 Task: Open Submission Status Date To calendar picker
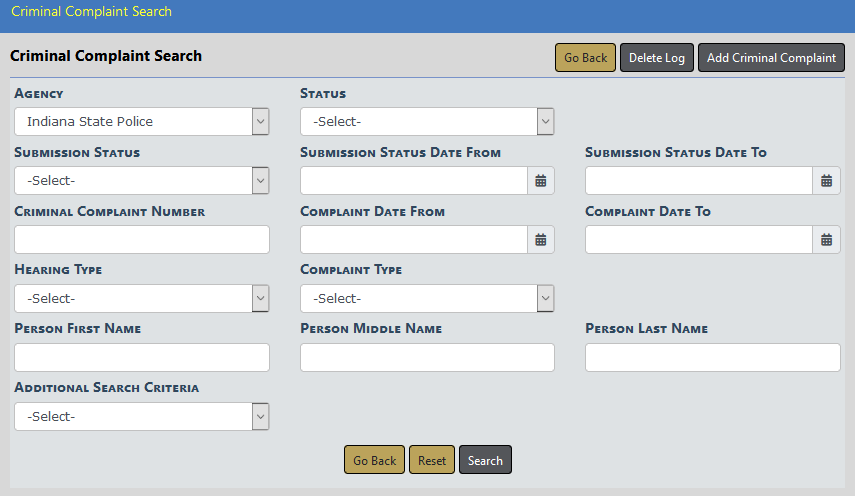[826, 181]
